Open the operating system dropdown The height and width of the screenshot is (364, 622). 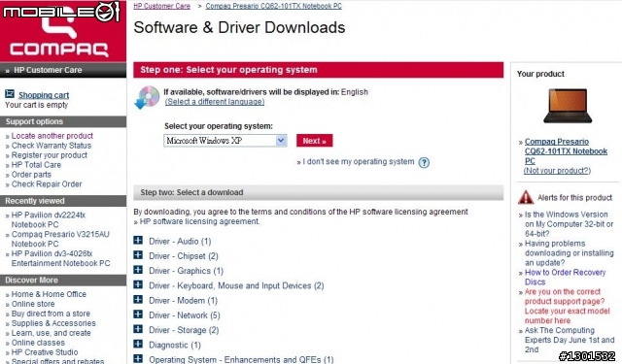pos(225,141)
